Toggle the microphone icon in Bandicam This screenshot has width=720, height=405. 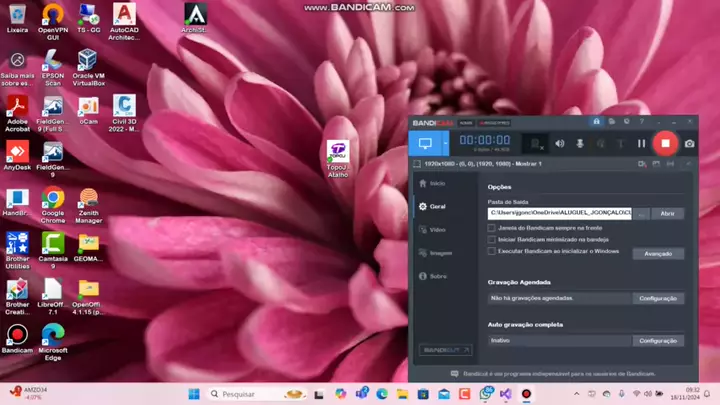tap(580, 143)
